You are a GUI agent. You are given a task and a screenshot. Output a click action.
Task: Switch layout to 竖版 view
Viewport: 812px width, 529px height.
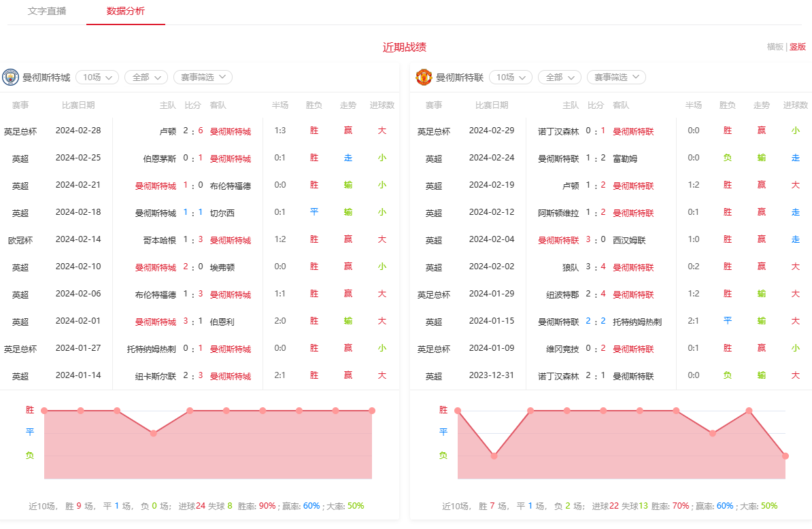798,47
